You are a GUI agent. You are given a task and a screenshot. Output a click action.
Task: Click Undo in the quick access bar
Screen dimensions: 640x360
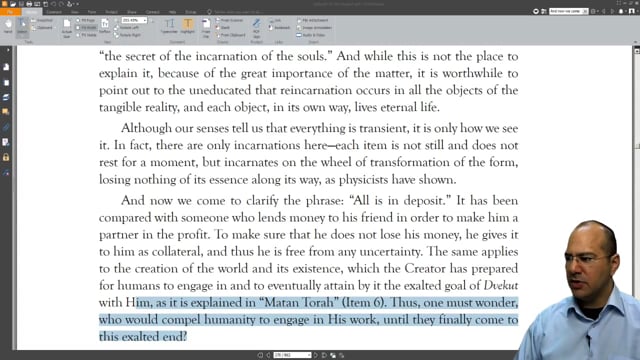53,4
